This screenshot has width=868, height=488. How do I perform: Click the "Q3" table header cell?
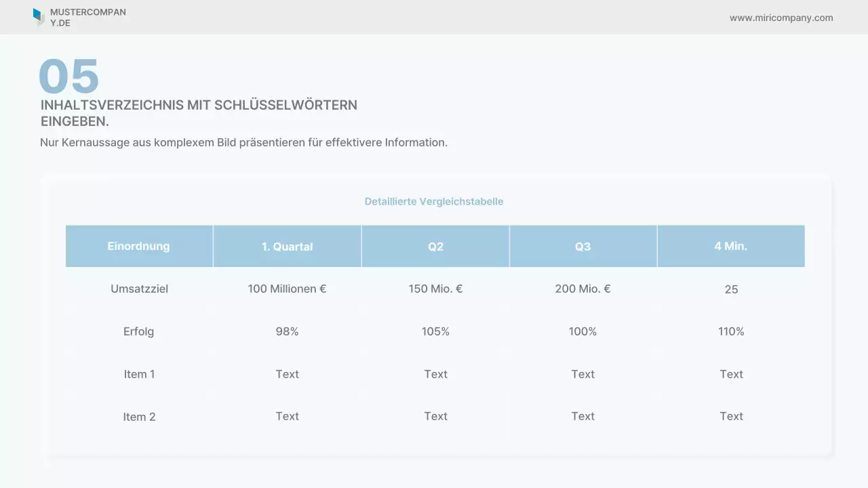pyautogui.click(x=583, y=246)
